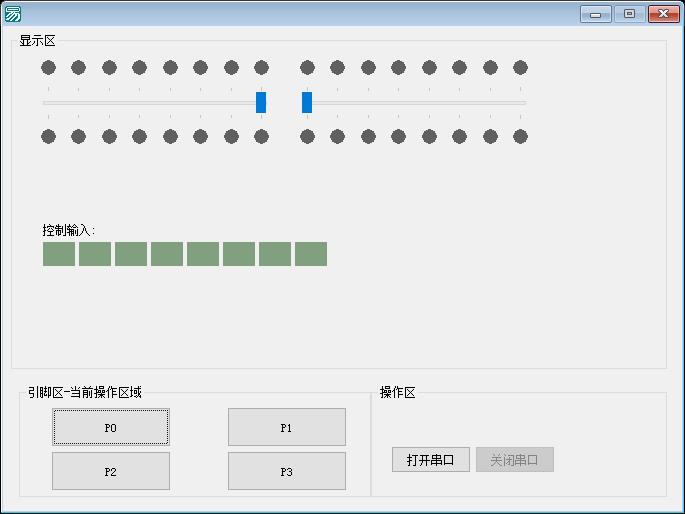Click the right slider's blue thumb

coord(307,102)
